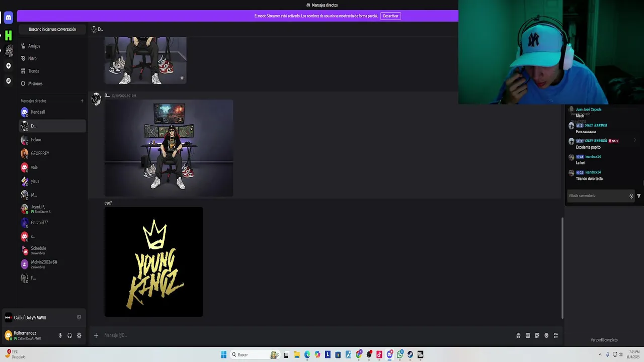Screen dimensions: 644x362
Task: Open the comment filter icon
Action: tap(639, 196)
